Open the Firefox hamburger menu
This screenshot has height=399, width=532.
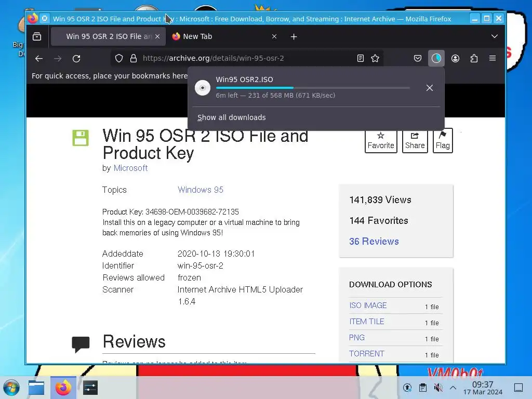[x=493, y=58]
